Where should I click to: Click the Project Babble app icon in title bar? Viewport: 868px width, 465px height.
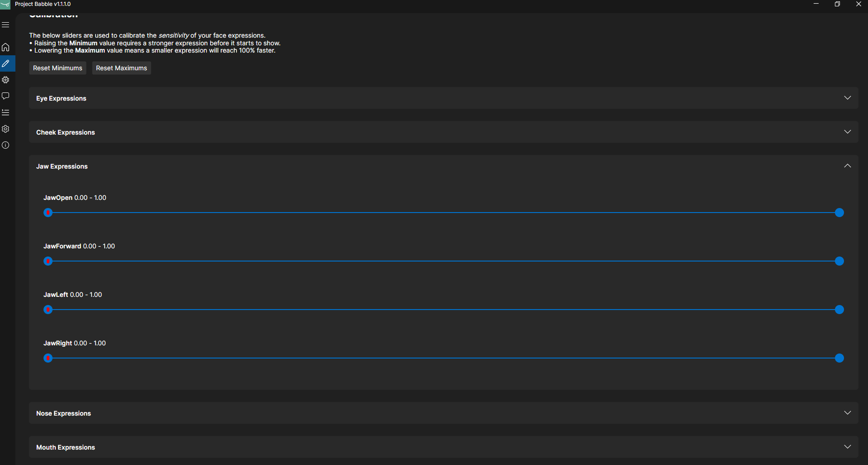tap(5, 5)
